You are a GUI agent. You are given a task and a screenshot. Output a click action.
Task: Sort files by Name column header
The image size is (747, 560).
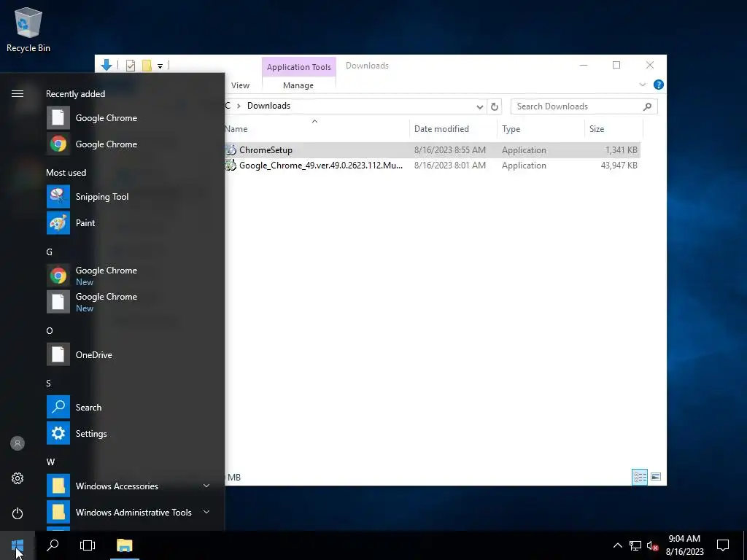[316, 128]
